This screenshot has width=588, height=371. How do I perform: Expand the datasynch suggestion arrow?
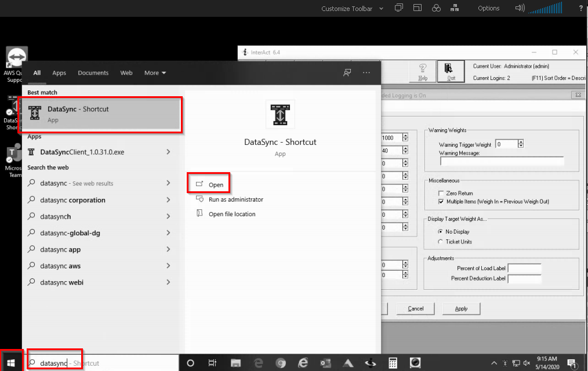[168, 216]
